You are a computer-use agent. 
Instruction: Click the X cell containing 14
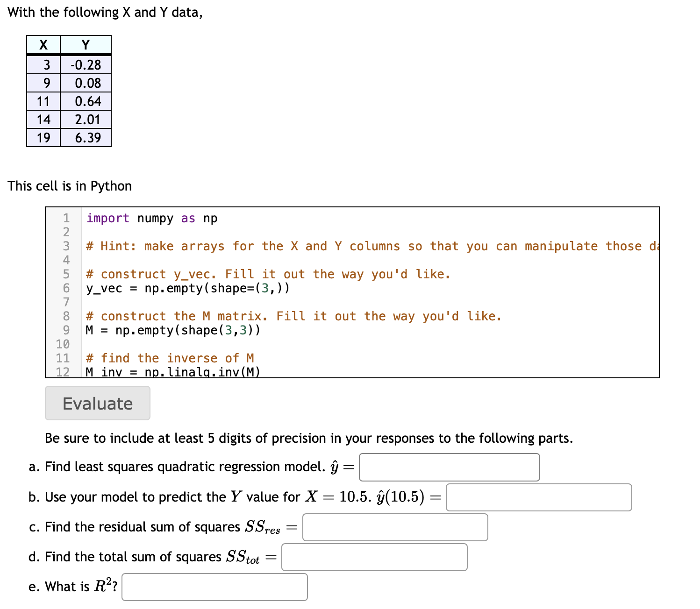pyautogui.click(x=43, y=120)
